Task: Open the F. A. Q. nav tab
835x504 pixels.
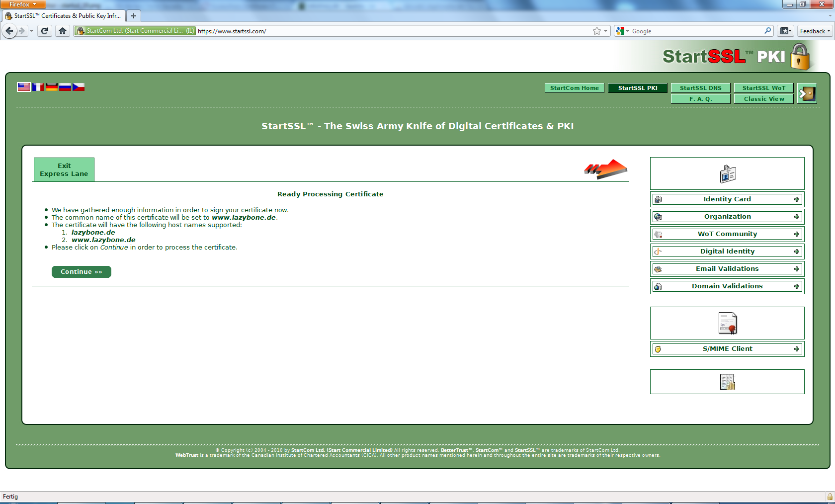Action: [701, 99]
